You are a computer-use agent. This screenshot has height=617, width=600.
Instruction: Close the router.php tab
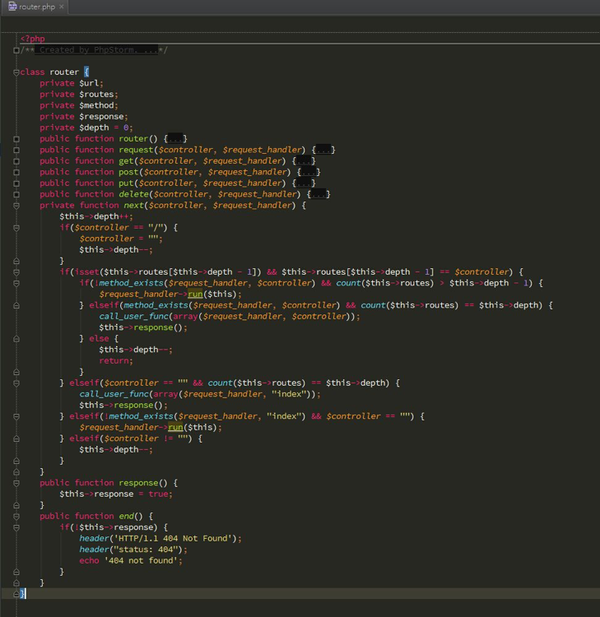pyautogui.click(x=63, y=7)
